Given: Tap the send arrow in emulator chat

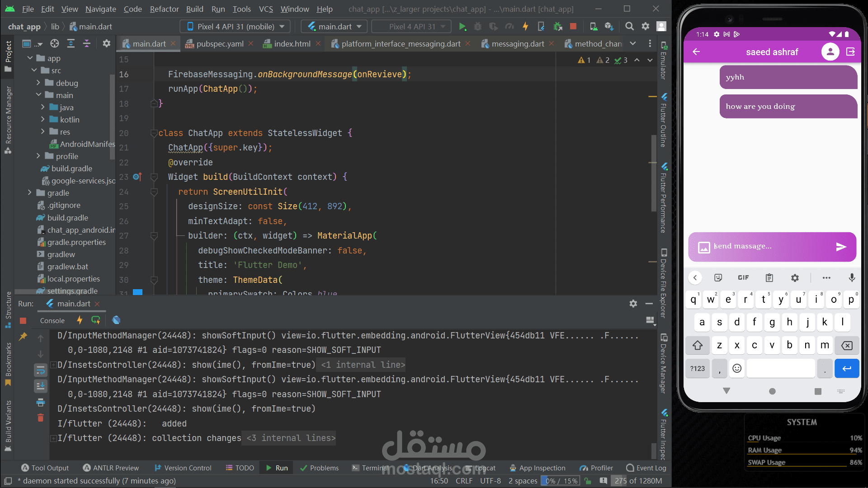Looking at the screenshot, I should tap(841, 247).
